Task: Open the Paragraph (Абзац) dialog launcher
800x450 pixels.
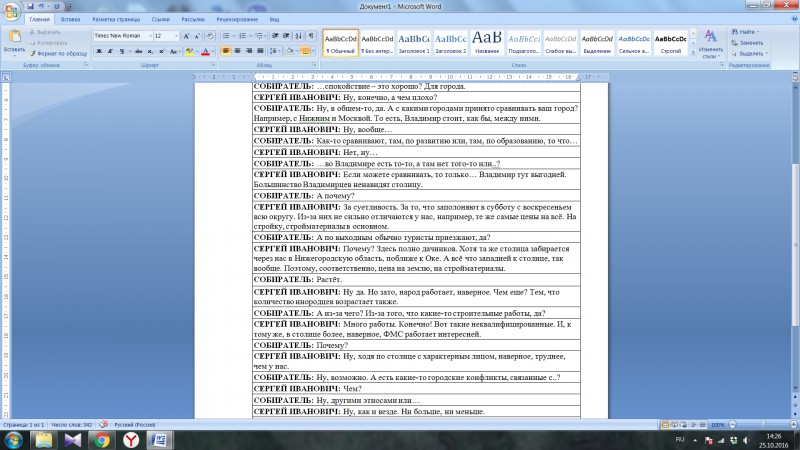Action: [x=314, y=65]
